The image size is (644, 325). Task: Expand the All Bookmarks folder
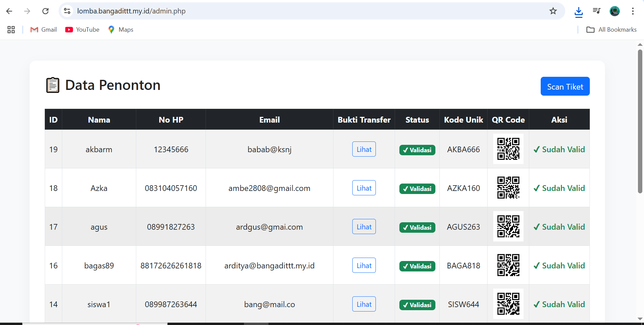click(611, 30)
